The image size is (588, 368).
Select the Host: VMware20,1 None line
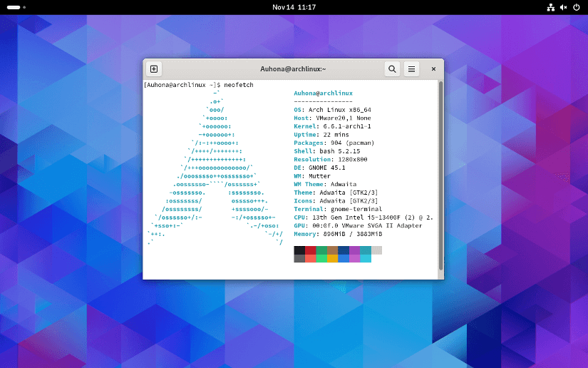point(332,118)
